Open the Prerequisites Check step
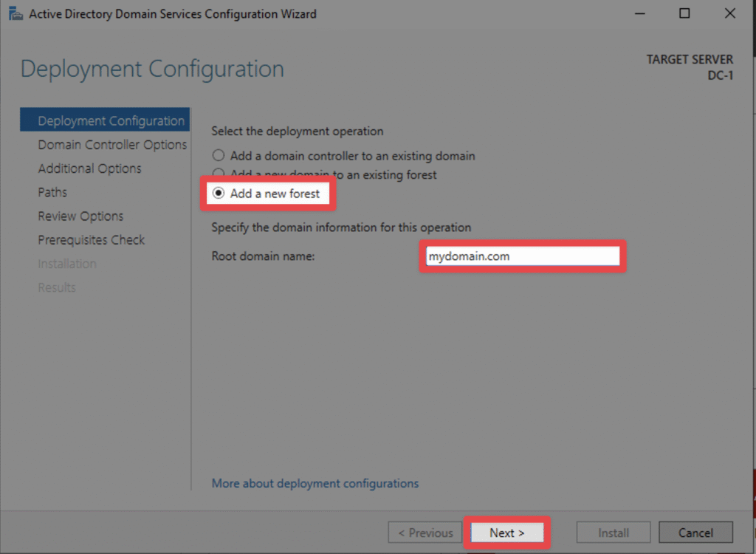Viewport: 756px width, 554px height. pos(92,240)
